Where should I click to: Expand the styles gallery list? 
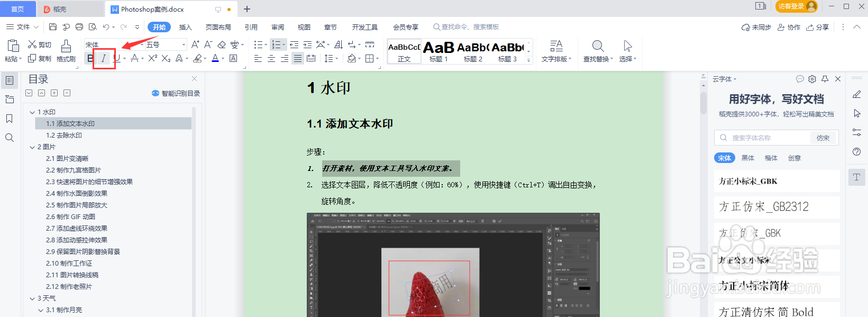click(x=528, y=60)
